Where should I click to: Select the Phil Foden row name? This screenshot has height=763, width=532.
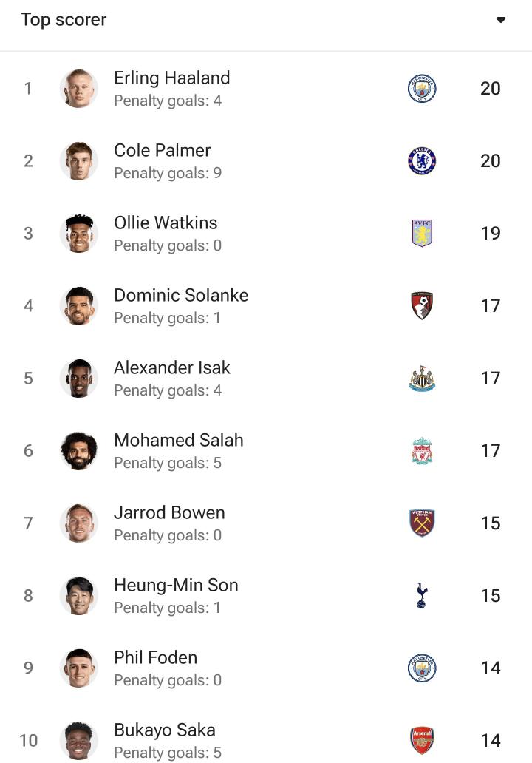click(156, 657)
